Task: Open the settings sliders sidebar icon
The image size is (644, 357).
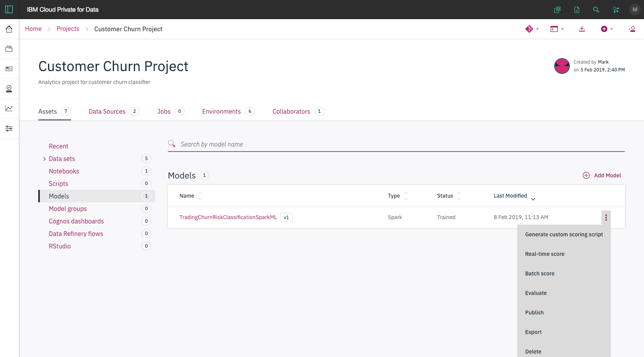Action: tap(9, 129)
